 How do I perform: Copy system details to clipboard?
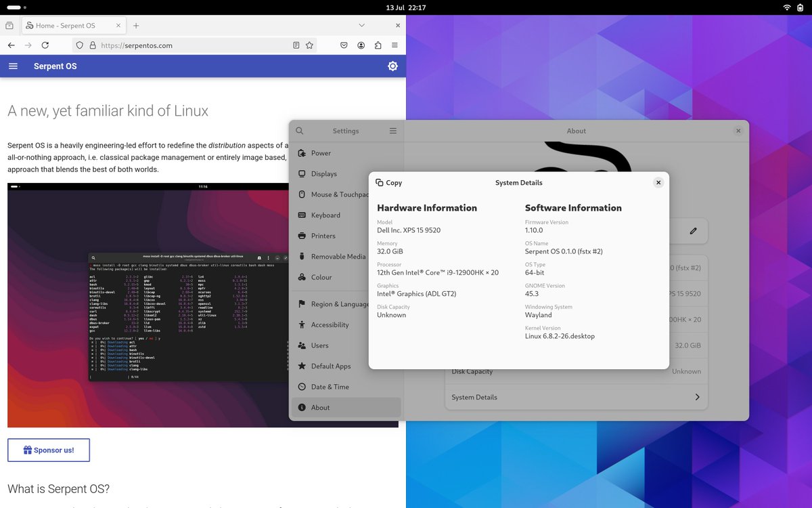[389, 182]
